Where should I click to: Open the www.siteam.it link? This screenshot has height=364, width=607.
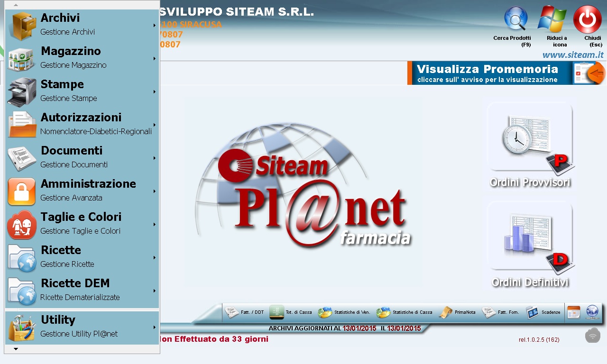tap(573, 55)
